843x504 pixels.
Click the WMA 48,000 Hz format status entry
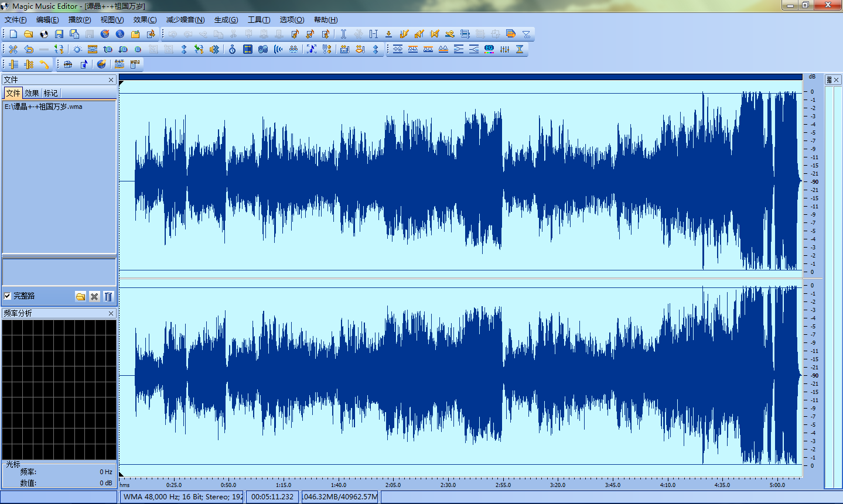point(182,497)
